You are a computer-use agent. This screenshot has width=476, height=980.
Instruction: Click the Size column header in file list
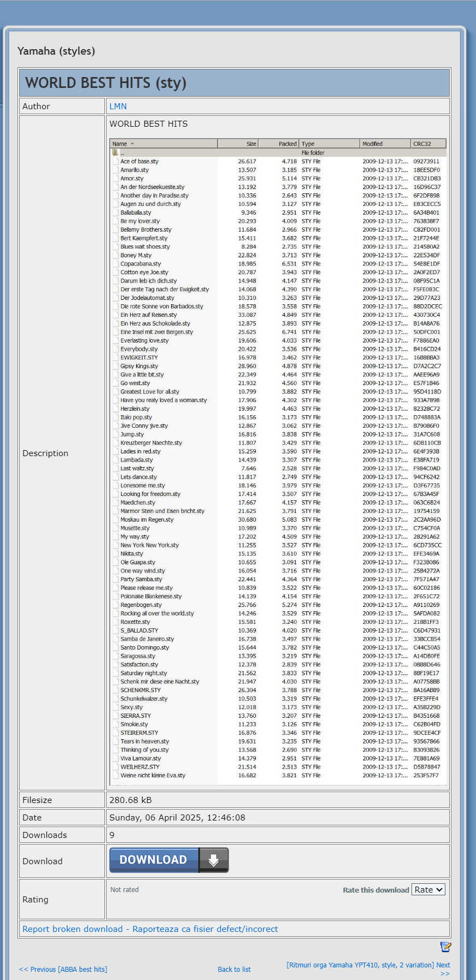tap(238, 144)
